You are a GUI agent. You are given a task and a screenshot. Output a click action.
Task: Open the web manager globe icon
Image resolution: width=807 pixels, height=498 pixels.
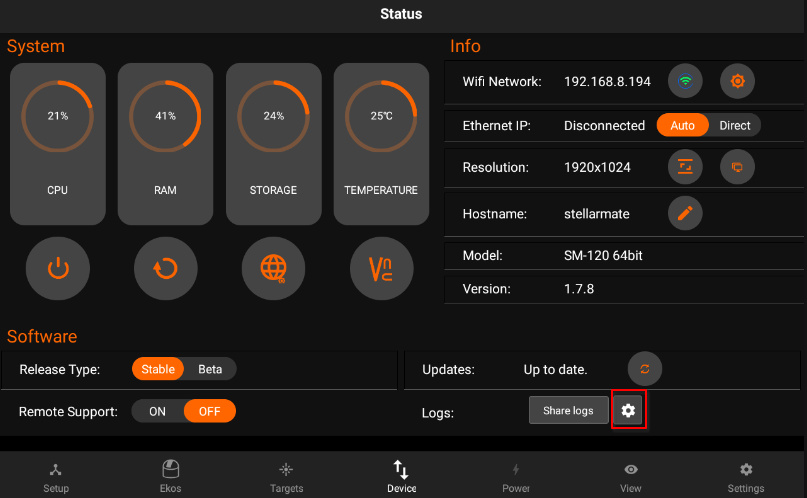point(273,268)
